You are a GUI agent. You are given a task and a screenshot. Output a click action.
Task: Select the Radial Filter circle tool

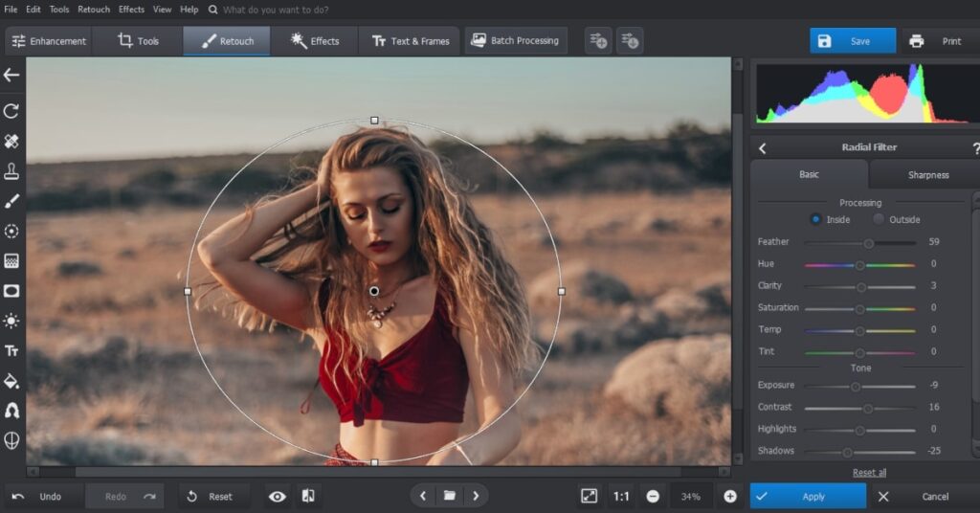(x=11, y=232)
